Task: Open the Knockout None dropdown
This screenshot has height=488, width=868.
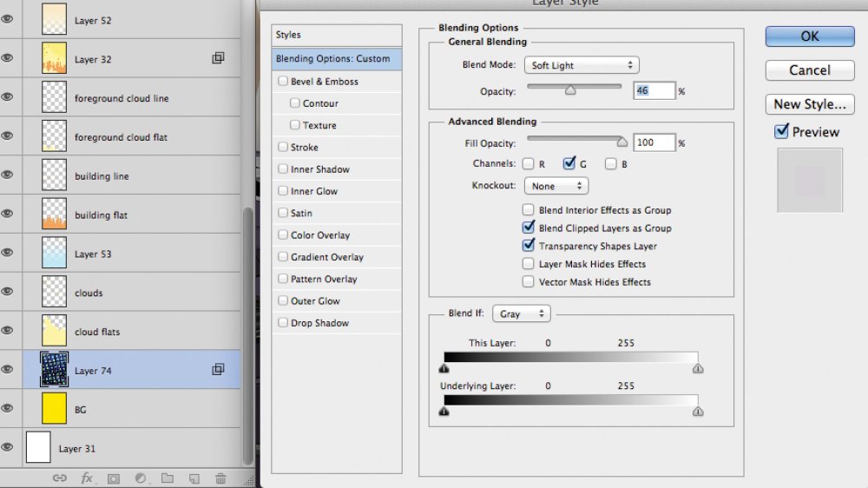Action: (556, 186)
